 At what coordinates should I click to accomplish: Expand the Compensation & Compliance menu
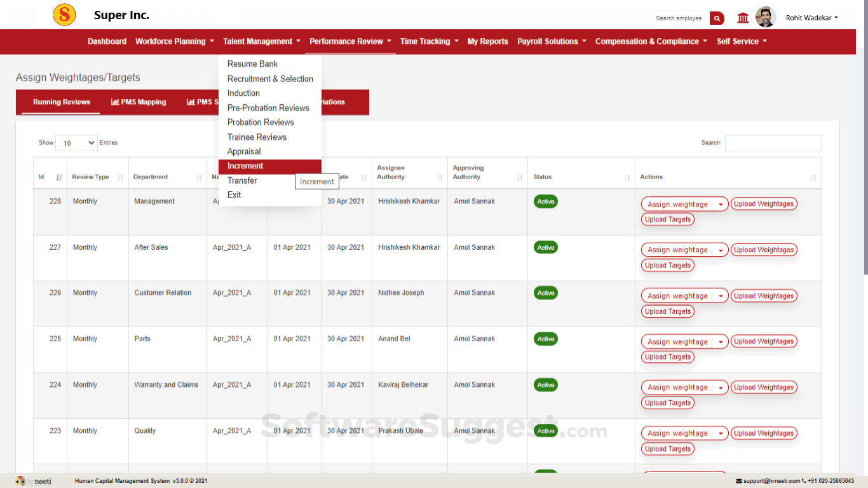click(651, 41)
